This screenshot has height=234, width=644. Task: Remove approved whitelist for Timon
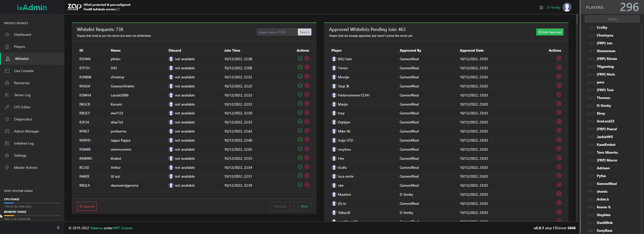559,68
